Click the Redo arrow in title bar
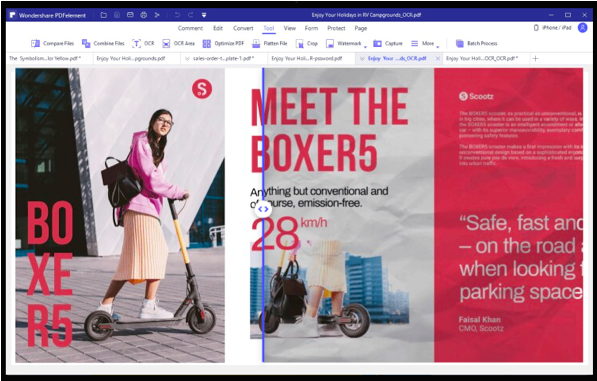This screenshot has height=381, width=597. (x=191, y=15)
